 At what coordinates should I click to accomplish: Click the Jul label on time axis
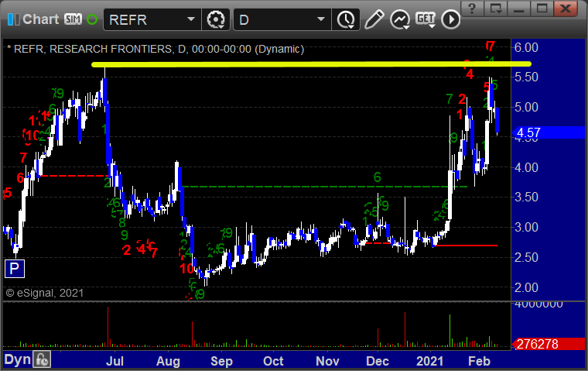(115, 361)
